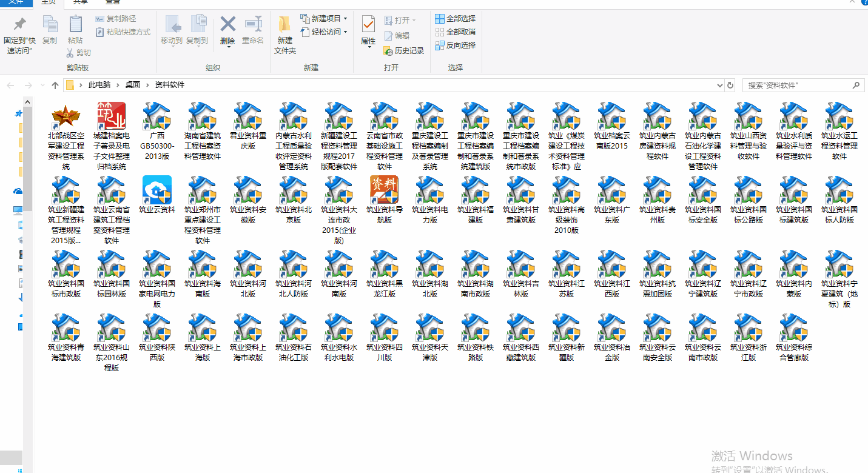Click the 删除 (delete) ribbon icon
Image resolution: width=868 pixels, height=473 pixels.
(227, 25)
